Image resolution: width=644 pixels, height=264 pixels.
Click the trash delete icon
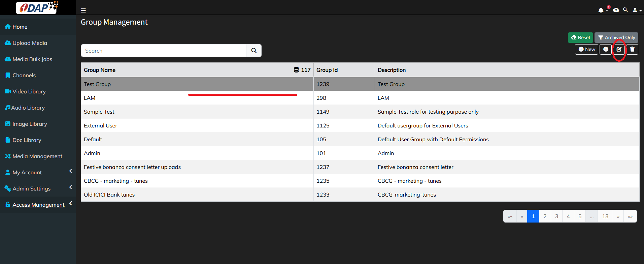(x=632, y=49)
